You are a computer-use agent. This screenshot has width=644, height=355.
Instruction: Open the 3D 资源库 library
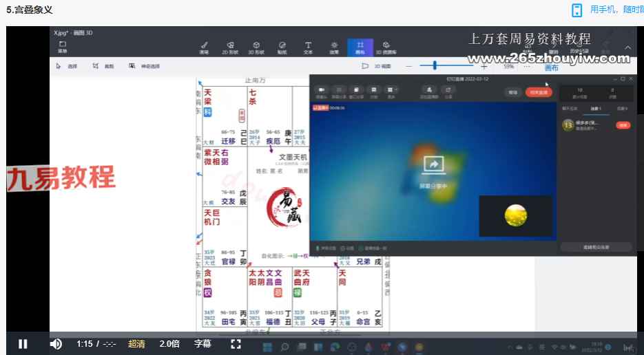(386, 47)
